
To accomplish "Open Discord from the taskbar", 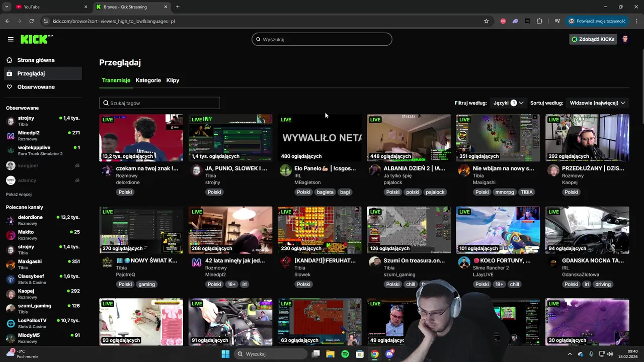I will 389,354.
